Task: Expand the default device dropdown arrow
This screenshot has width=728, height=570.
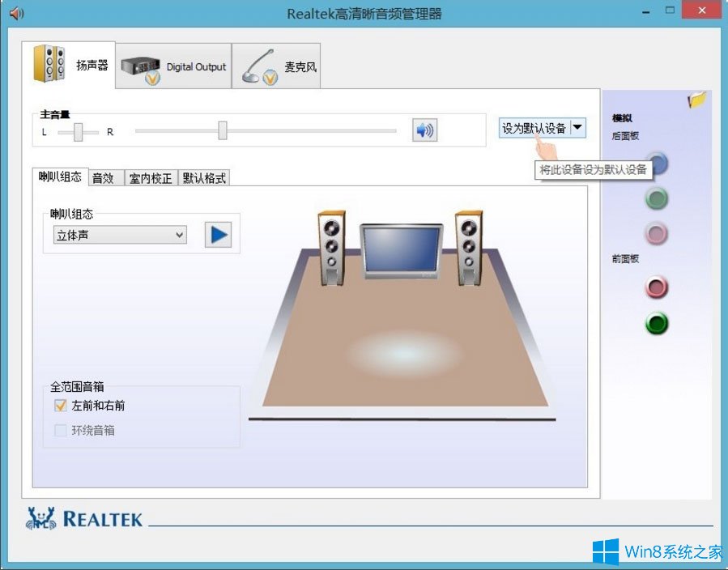Action: click(577, 128)
